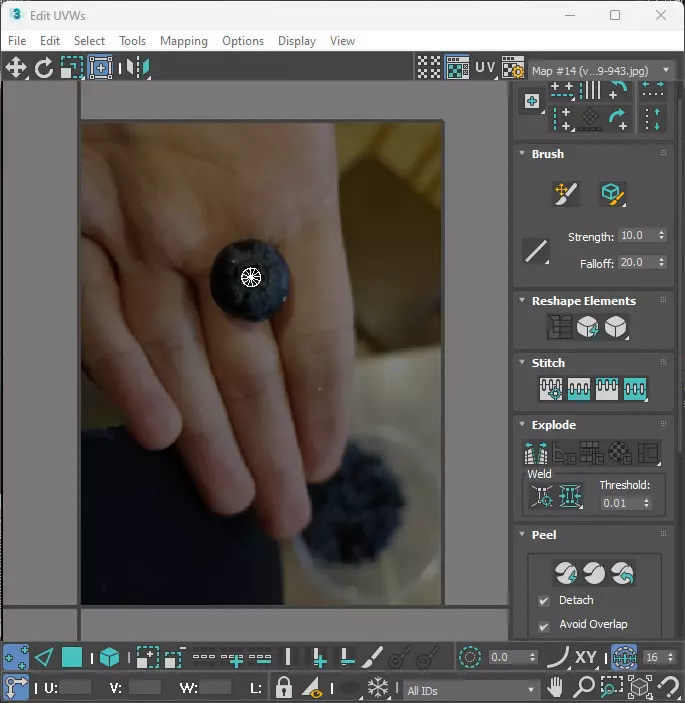Enable Vertex sub-object mode

point(16,658)
